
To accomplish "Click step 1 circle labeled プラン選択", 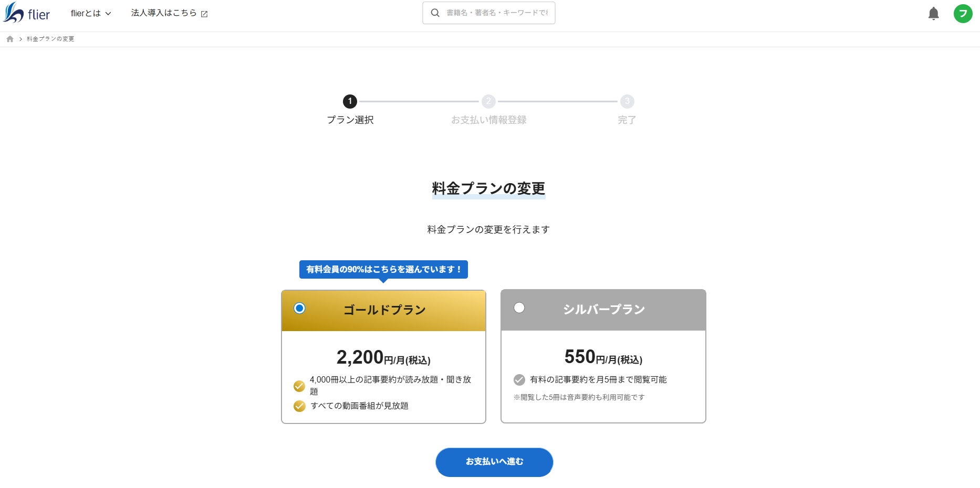I will click(x=350, y=101).
